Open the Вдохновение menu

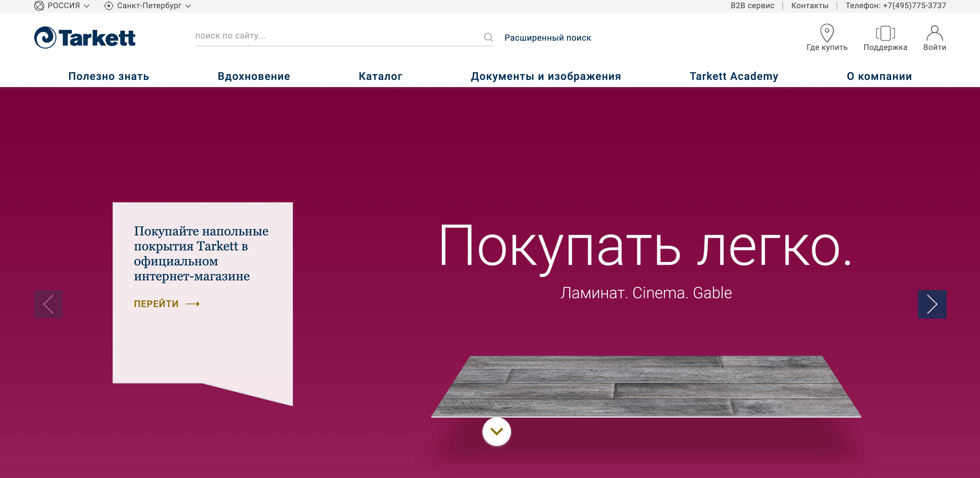pos(254,76)
